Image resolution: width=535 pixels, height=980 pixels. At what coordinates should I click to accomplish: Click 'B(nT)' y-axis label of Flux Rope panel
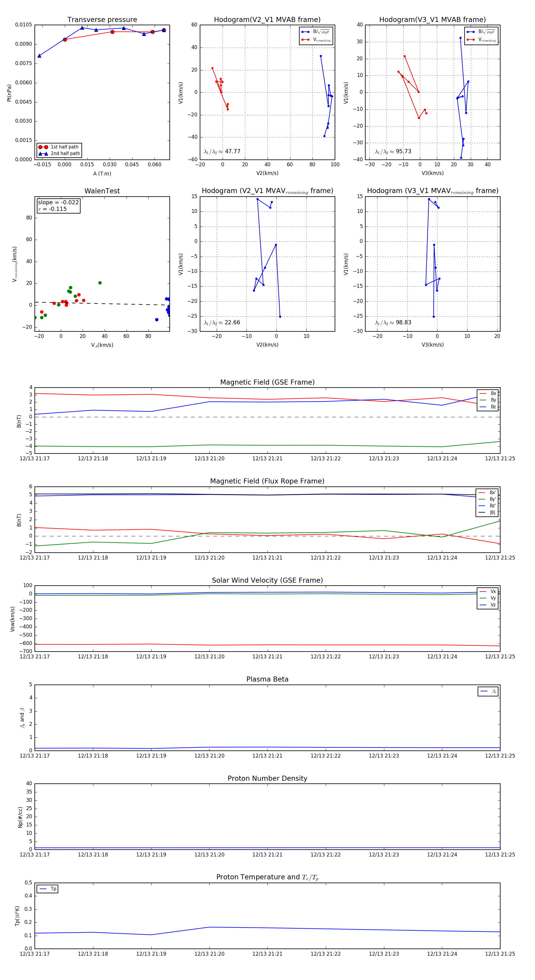(x=19, y=520)
